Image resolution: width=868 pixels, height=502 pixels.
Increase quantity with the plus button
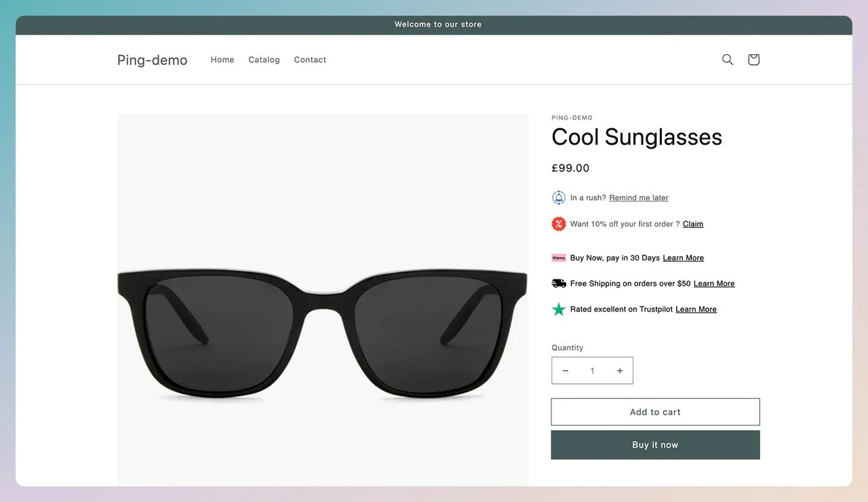619,371
